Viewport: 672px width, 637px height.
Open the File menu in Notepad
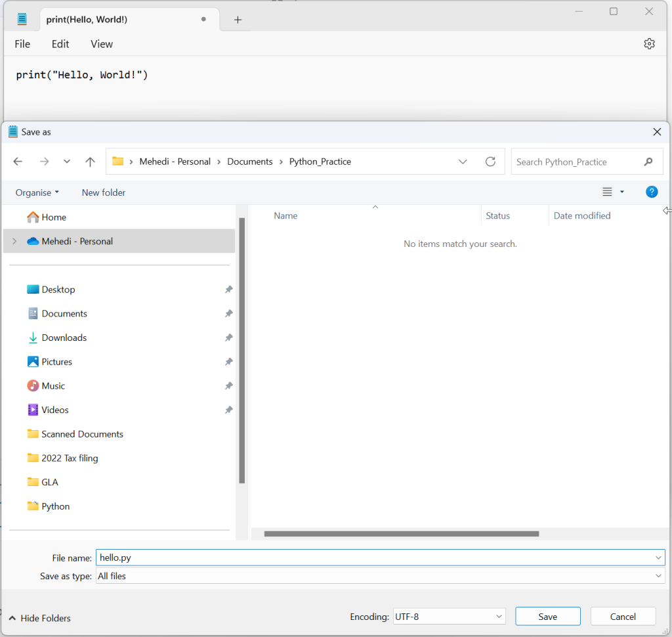point(22,44)
